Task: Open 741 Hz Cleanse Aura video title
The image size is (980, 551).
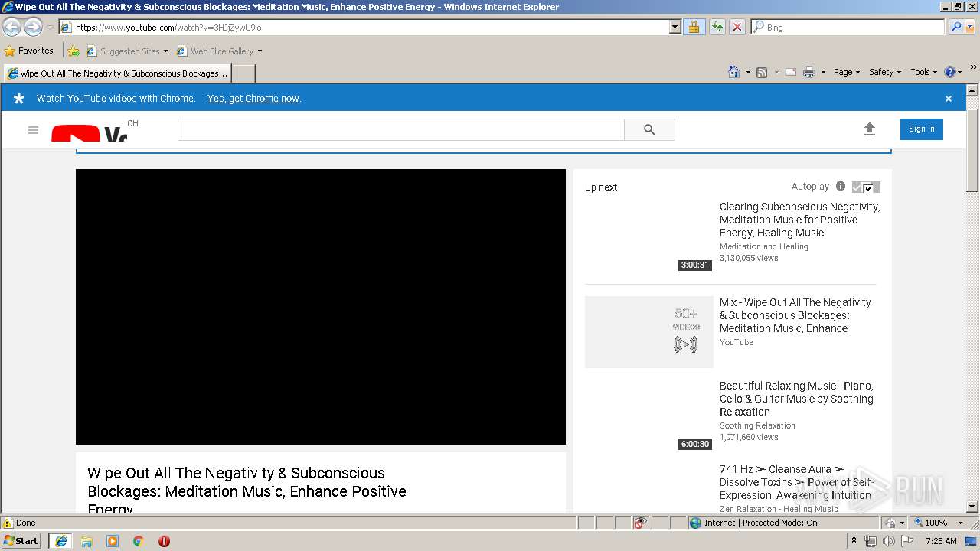Action: point(796,482)
